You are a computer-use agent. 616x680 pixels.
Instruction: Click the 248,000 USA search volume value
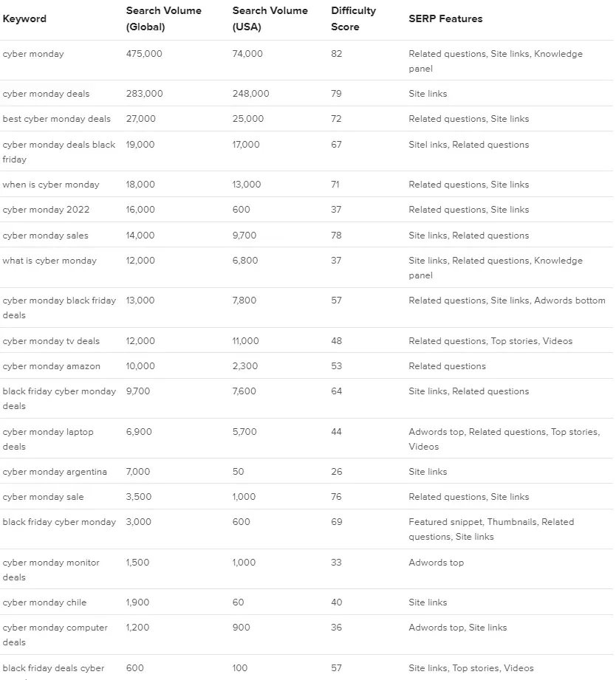tap(250, 94)
